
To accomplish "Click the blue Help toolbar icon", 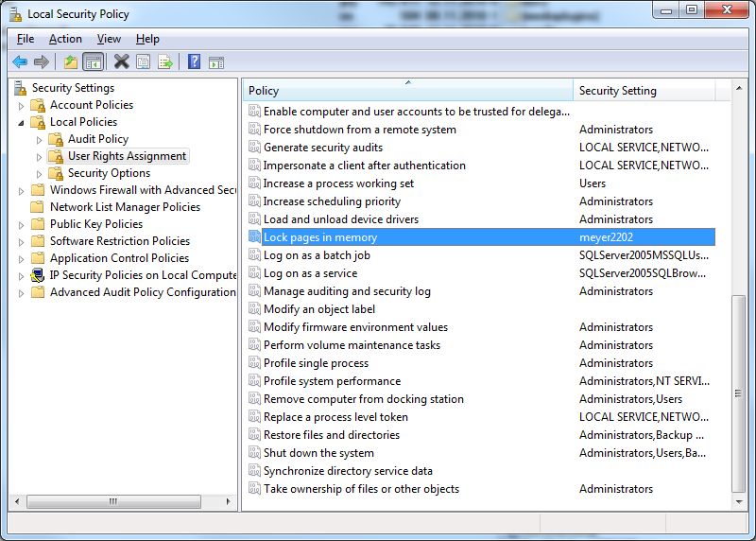I will 194,62.
